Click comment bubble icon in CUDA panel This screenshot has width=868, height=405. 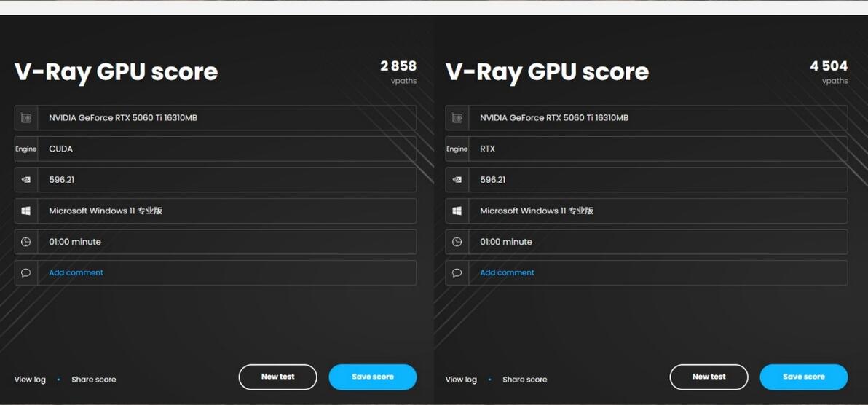coord(26,273)
